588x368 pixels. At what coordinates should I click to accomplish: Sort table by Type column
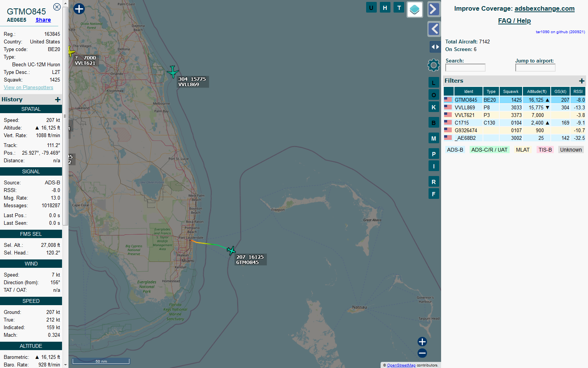coord(491,91)
